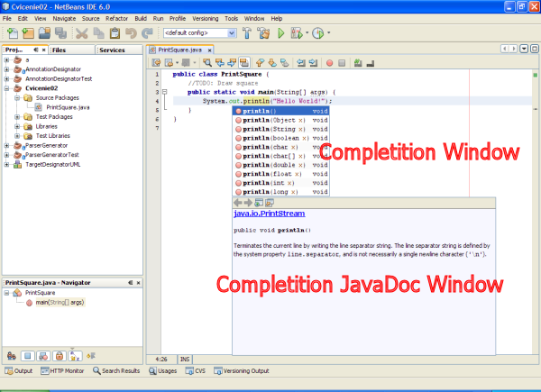
Task: Toggle Show Fields filter in Navigator
Action: pos(28,355)
